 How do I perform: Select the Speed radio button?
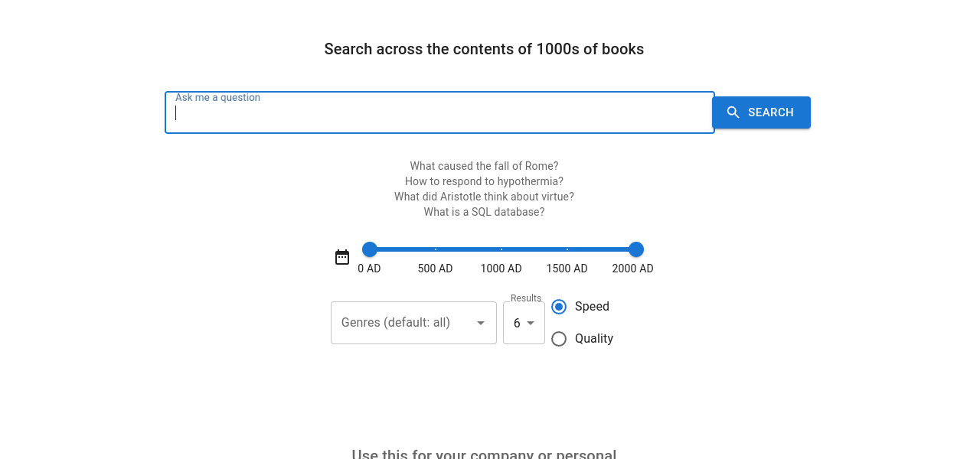559,307
